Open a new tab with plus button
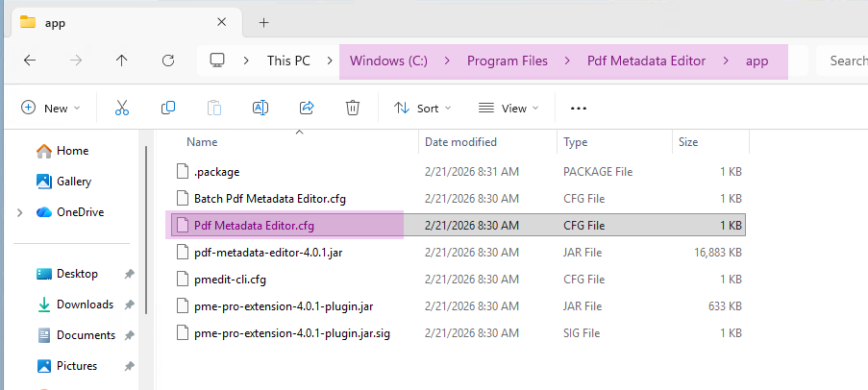The width and height of the screenshot is (868, 390). coord(263,22)
